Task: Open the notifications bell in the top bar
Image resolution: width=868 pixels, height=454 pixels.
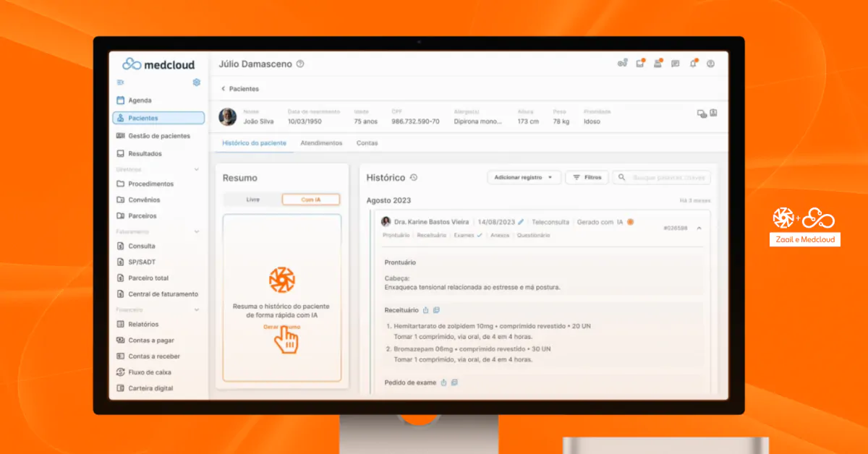Action: [x=693, y=64]
